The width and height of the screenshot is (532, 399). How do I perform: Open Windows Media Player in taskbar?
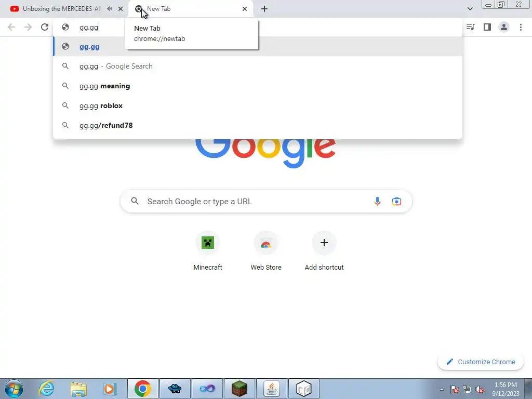pos(110,389)
